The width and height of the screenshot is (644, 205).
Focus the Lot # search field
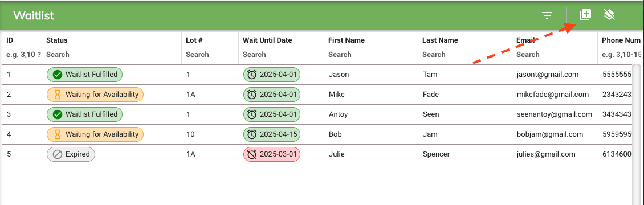[210, 55]
